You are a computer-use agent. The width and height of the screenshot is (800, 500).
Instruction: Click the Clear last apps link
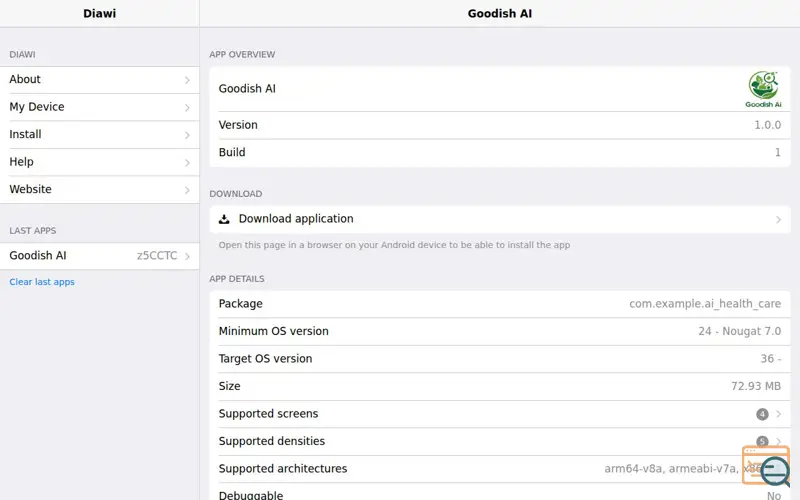coord(42,282)
